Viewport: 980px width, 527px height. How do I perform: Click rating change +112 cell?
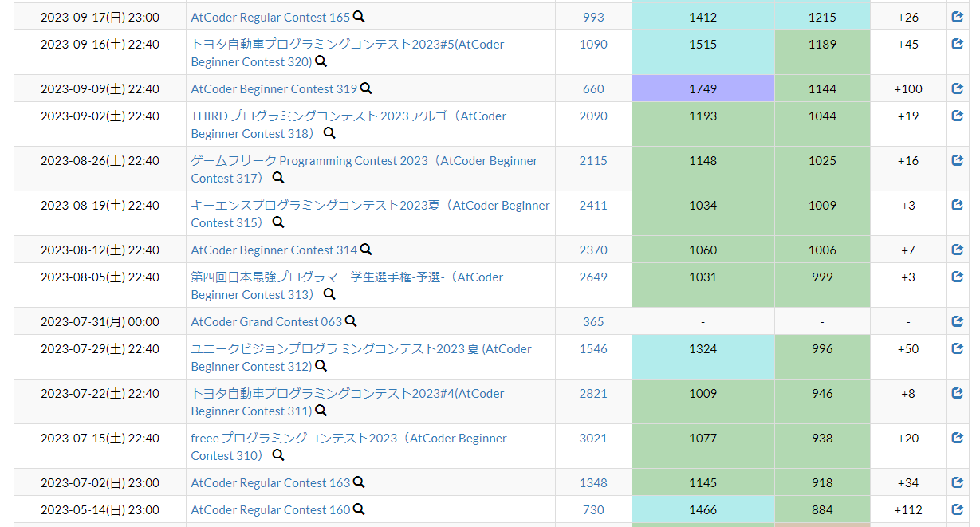908,509
